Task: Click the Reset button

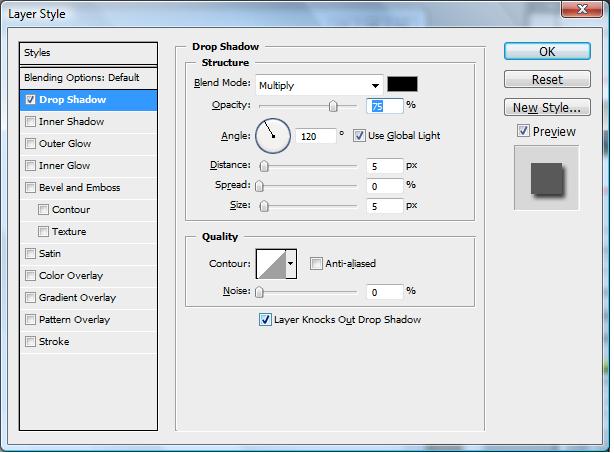Action: 547,79
